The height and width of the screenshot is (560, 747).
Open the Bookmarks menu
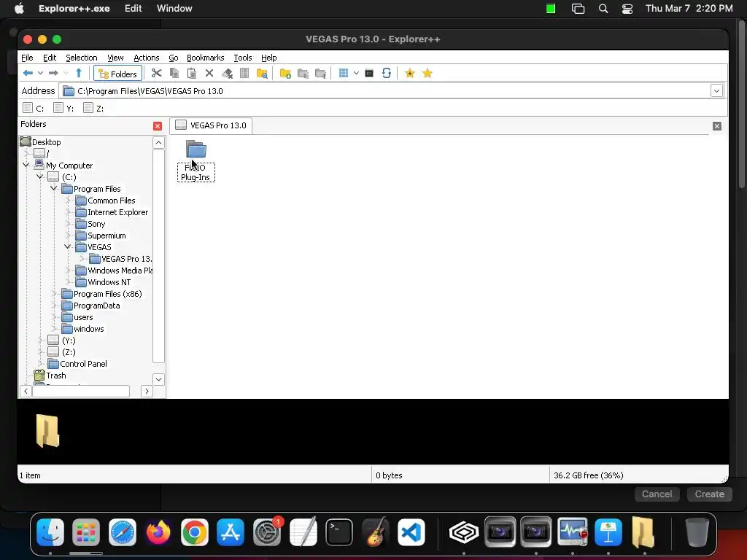point(205,58)
